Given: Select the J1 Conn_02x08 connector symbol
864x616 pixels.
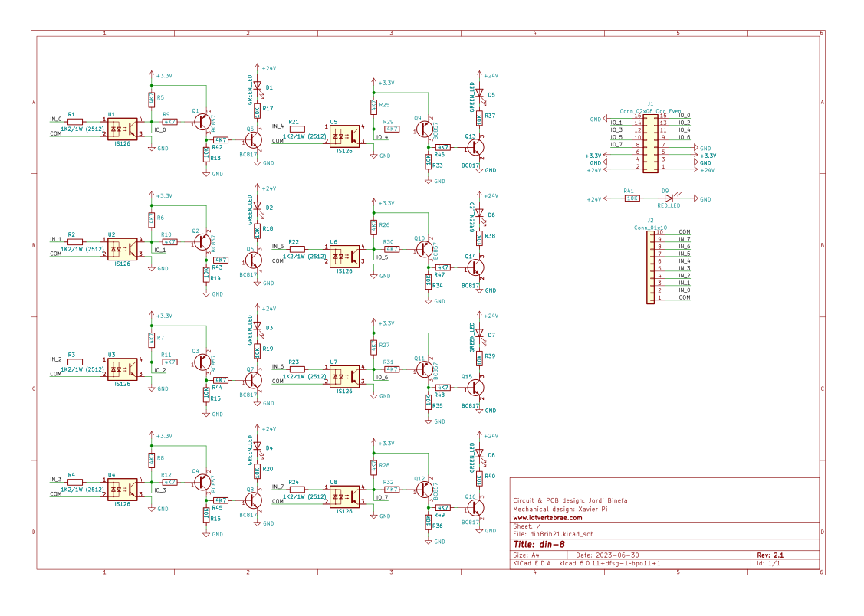Looking at the screenshot, I should tap(650, 143).
